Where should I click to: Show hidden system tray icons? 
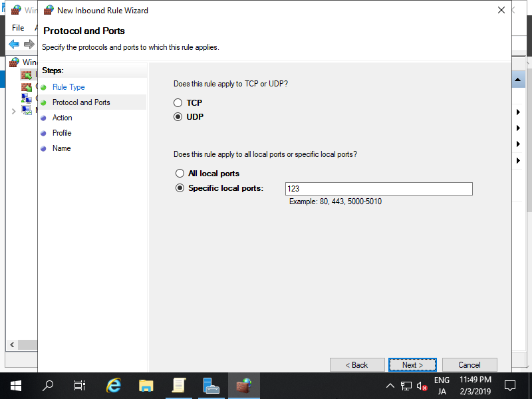coord(390,386)
